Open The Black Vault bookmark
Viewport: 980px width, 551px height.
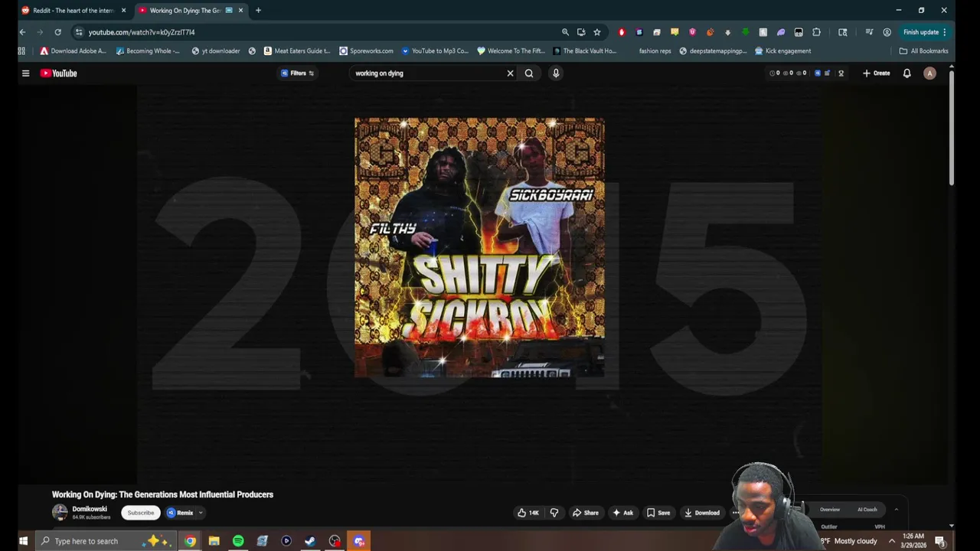click(583, 51)
